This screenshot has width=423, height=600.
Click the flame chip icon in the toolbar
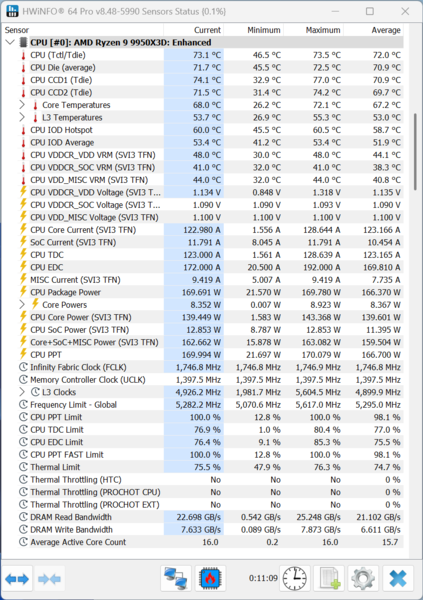pos(210,578)
